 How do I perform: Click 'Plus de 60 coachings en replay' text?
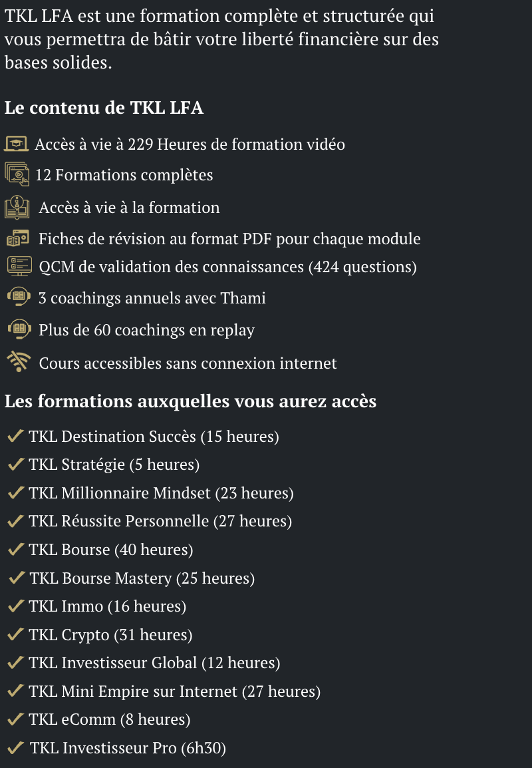[147, 330]
